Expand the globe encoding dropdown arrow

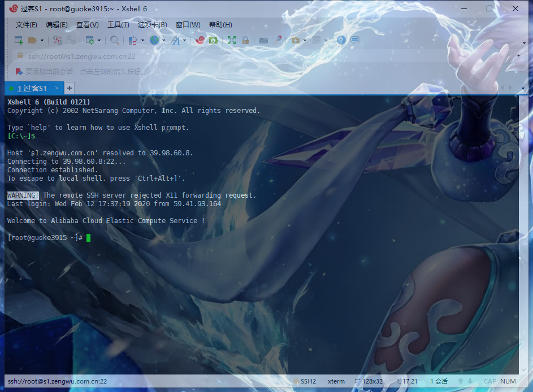coord(163,41)
